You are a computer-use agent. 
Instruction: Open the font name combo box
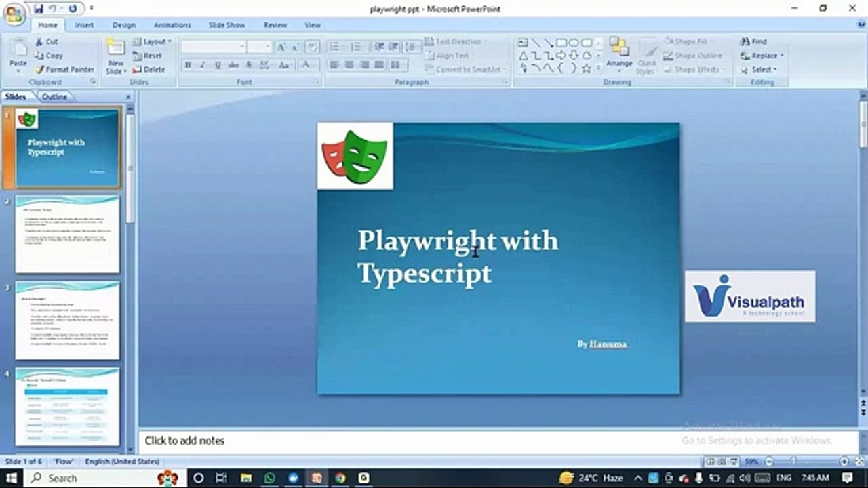(213, 47)
